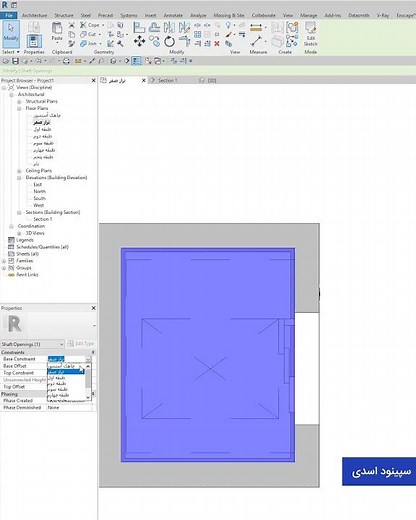The width and height of the screenshot is (416, 520).
Task: Open the Base Constraint dropdown arrow
Action: click(x=88, y=359)
